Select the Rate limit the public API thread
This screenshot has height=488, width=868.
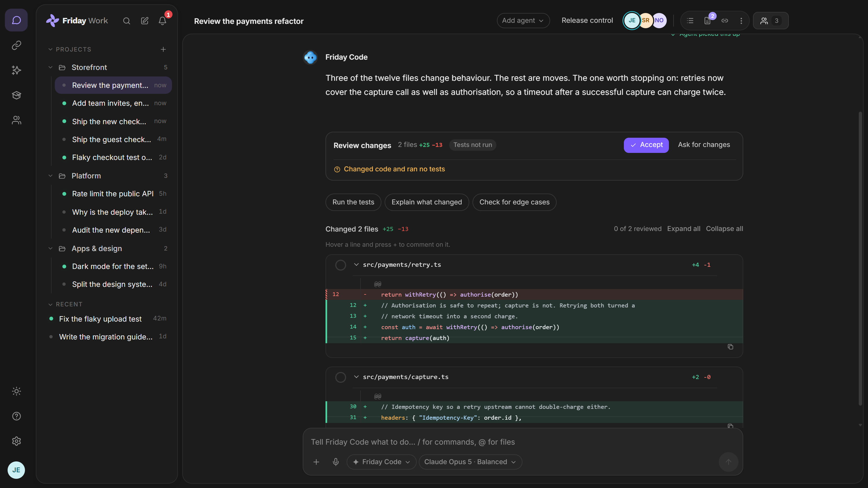[113, 194]
